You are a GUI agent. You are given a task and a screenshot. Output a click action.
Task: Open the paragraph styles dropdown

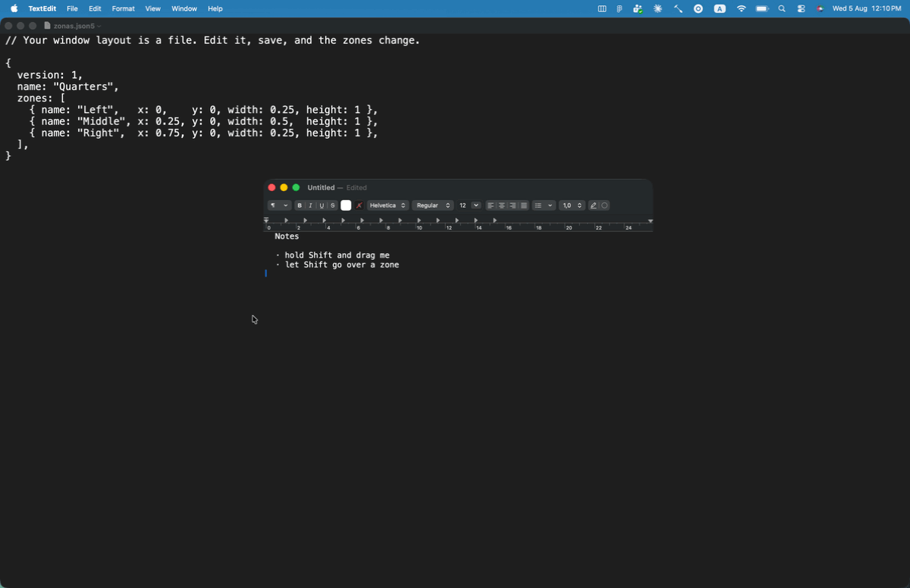tap(279, 205)
